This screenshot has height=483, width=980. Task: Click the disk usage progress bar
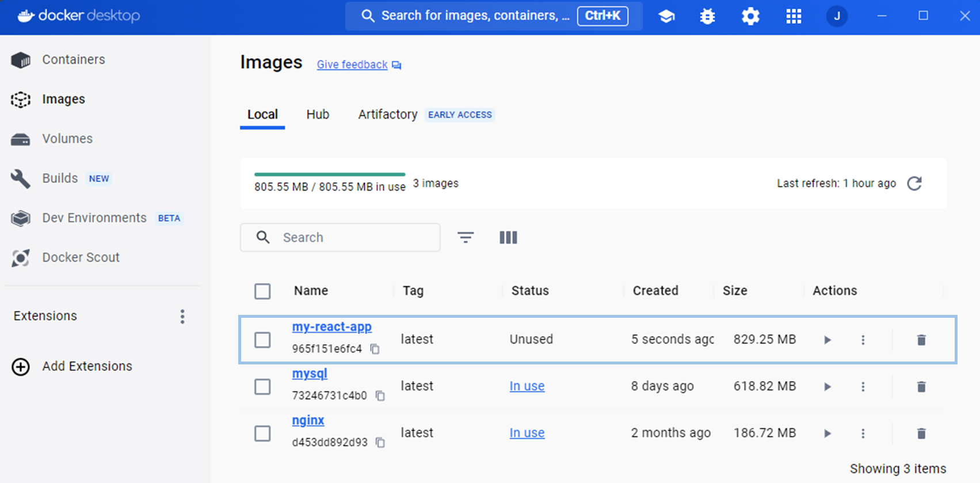point(330,174)
